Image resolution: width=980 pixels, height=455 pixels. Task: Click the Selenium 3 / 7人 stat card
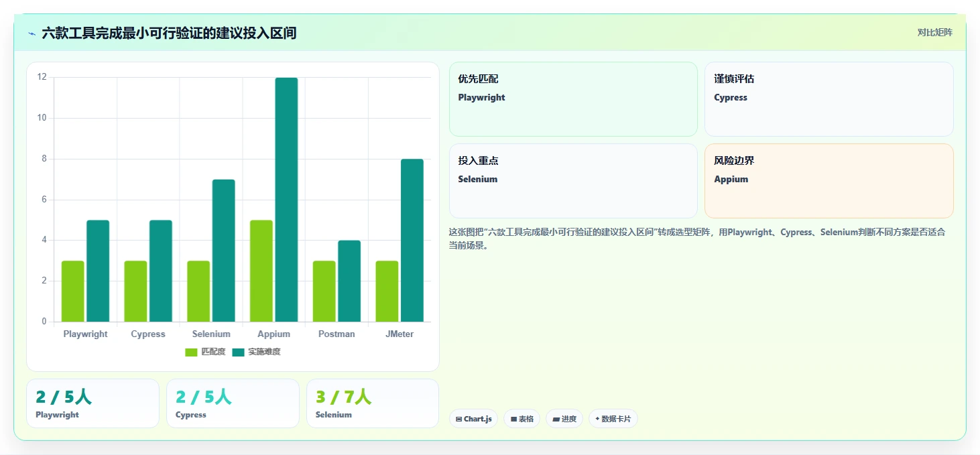tap(373, 403)
